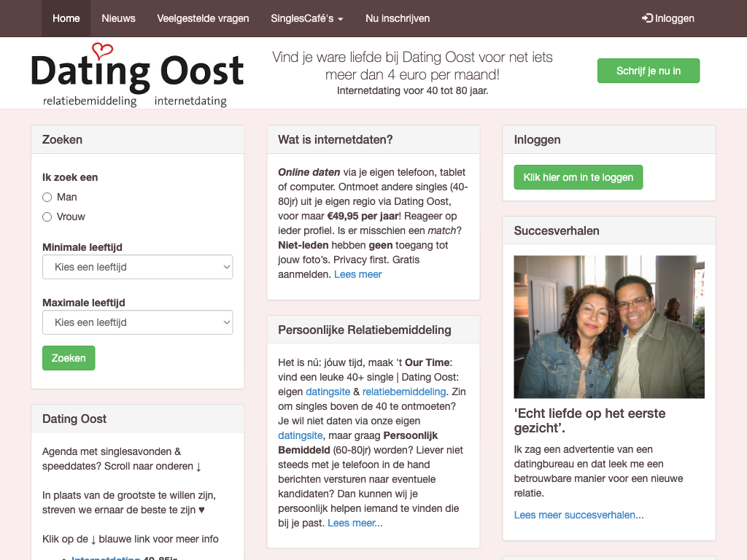Click the Persoonlijke Relatiebemiddeling heading
The image size is (747, 560).
pyautogui.click(x=365, y=330)
